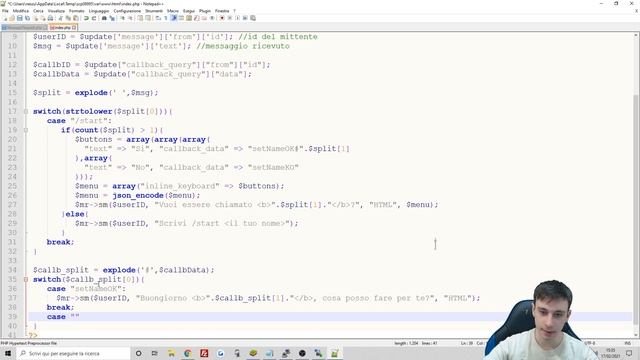The height and width of the screenshot is (360, 640).
Task: Toggle synchronized vertical scrolling
Action: pos(140,18)
